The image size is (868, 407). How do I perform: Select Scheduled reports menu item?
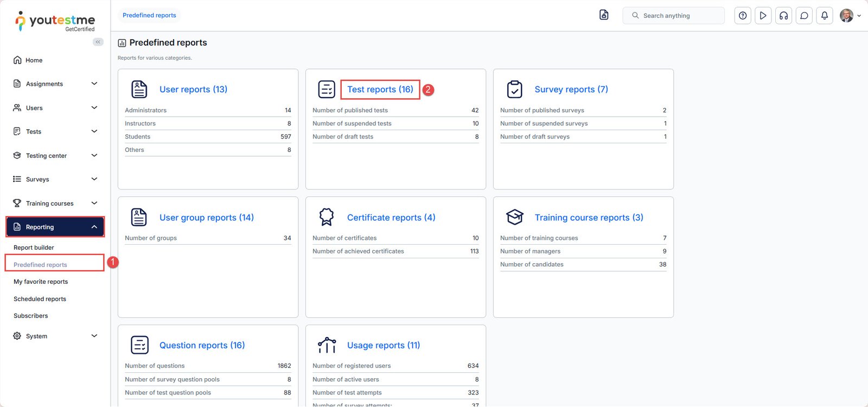pyautogui.click(x=40, y=299)
